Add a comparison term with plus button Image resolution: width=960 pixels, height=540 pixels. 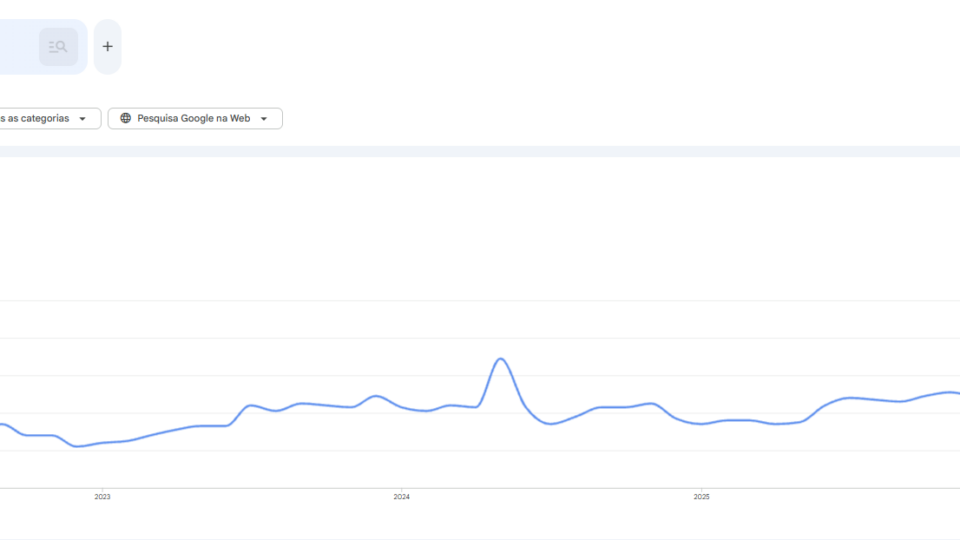click(108, 47)
